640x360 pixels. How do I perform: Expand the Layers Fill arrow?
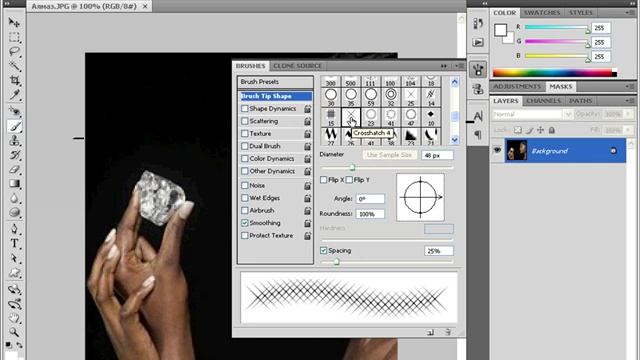click(x=629, y=130)
